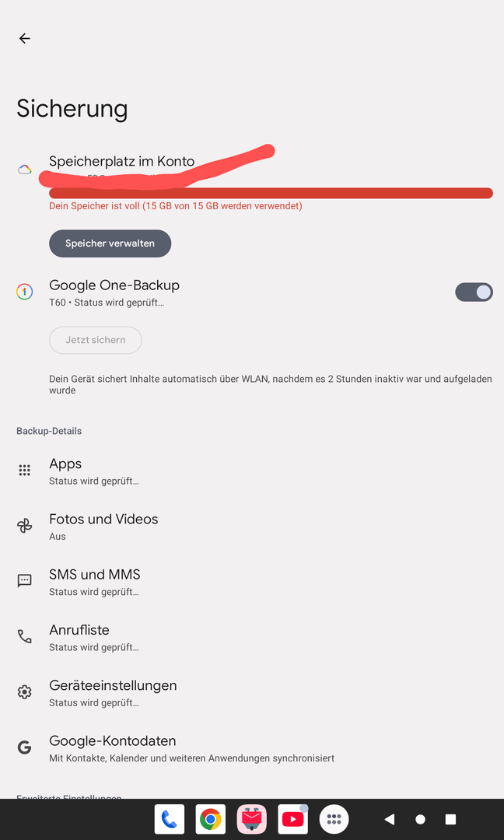Launch YouTube from the taskbar
Viewport: 504px width, 840px height.
coord(292,819)
